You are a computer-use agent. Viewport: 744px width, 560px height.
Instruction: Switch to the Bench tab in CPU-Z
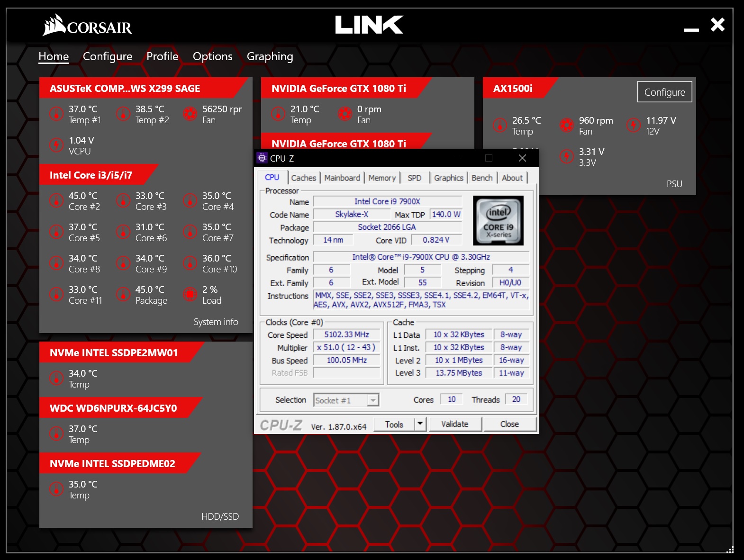pyautogui.click(x=482, y=178)
